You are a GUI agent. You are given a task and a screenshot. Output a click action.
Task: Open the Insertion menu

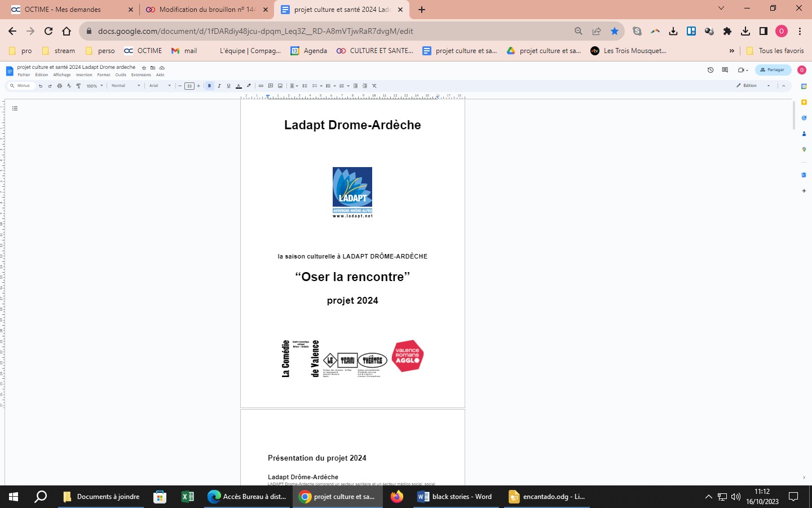[84, 75]
